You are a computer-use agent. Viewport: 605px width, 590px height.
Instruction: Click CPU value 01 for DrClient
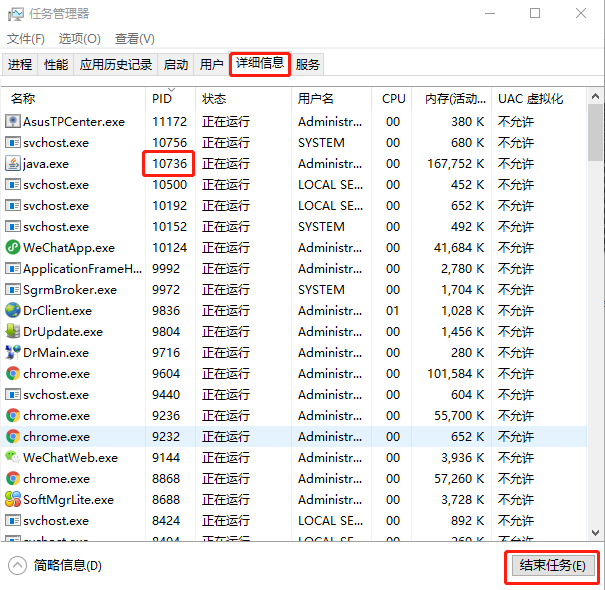tap(392, 311)
